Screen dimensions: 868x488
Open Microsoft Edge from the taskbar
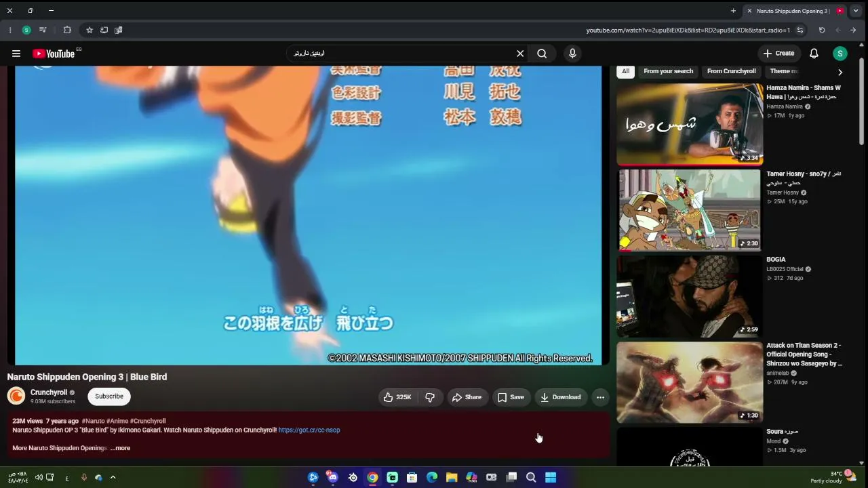[432, 477]
